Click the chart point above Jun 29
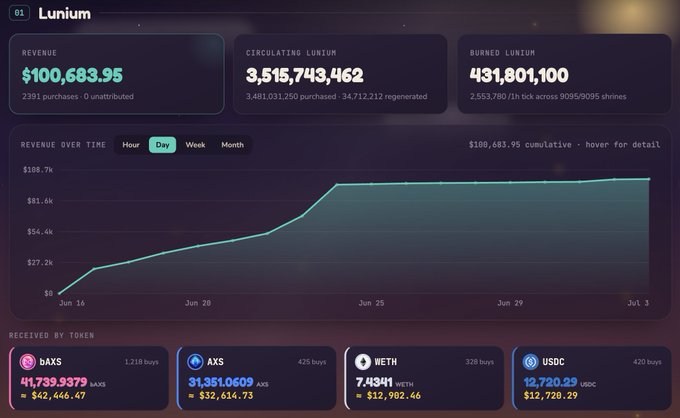This screenshot has width=680, height=418. [x=510, y=183]
